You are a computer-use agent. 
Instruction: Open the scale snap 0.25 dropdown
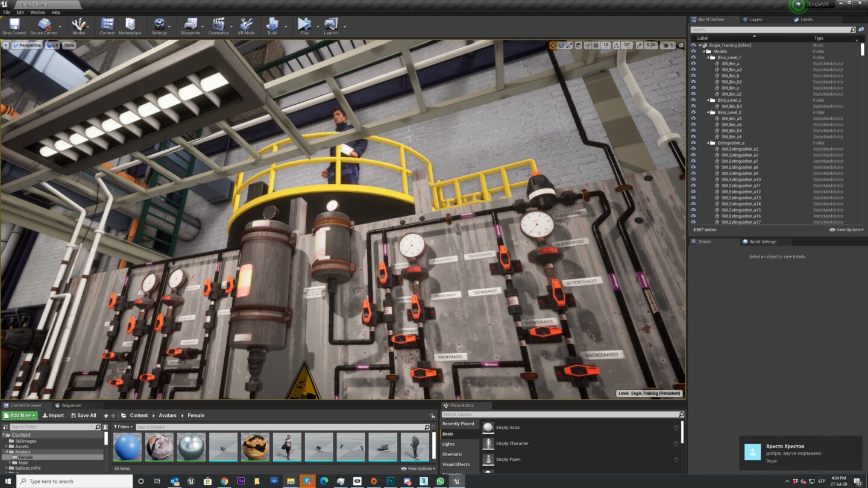651,45
